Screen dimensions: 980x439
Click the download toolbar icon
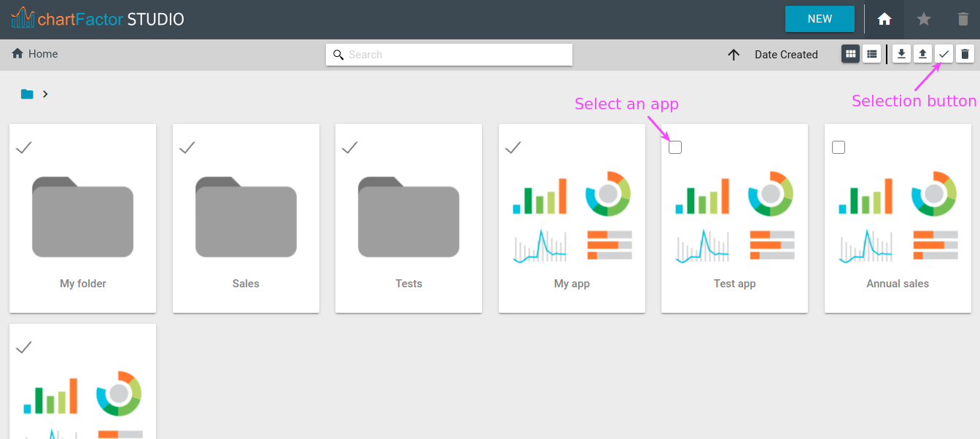click(x=902, y=54)
